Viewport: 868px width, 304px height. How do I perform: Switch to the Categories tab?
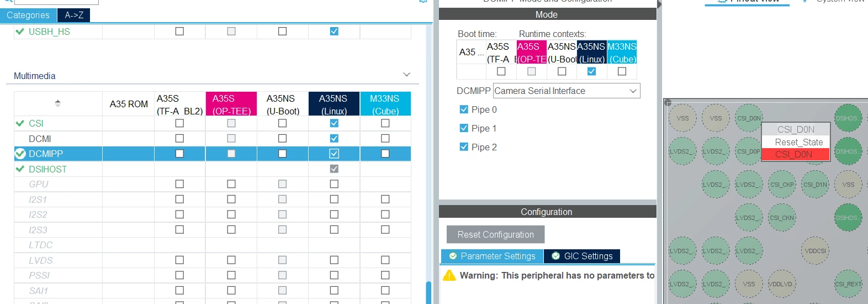(x=28, y=15)
